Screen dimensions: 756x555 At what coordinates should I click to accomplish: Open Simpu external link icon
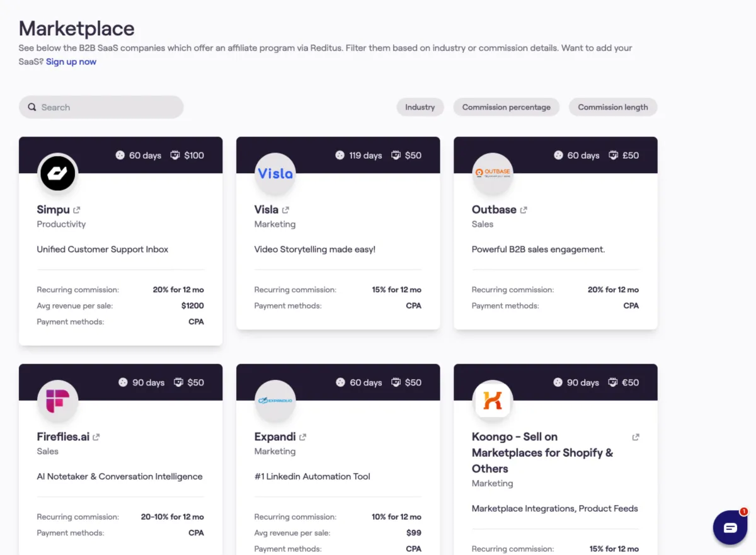[77, 210]
